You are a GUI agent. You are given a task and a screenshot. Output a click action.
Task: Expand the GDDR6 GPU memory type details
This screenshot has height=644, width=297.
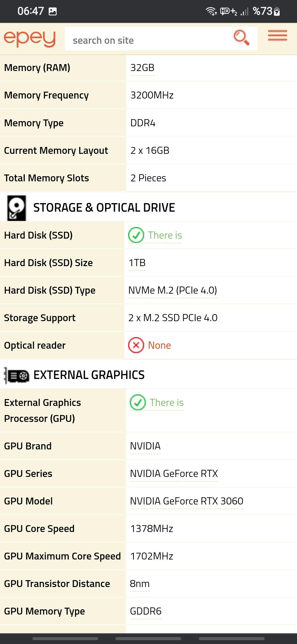(x=146, y=611)
